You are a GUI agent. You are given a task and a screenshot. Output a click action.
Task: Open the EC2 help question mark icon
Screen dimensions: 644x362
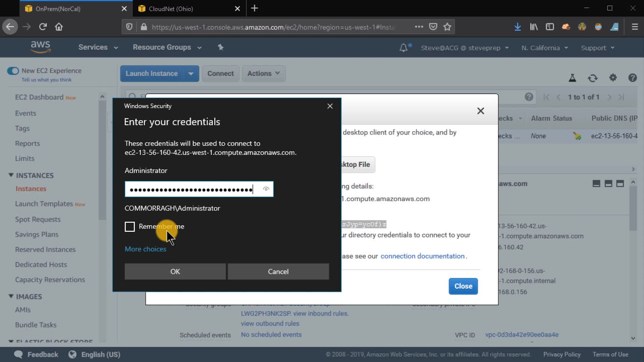(632, 78)
